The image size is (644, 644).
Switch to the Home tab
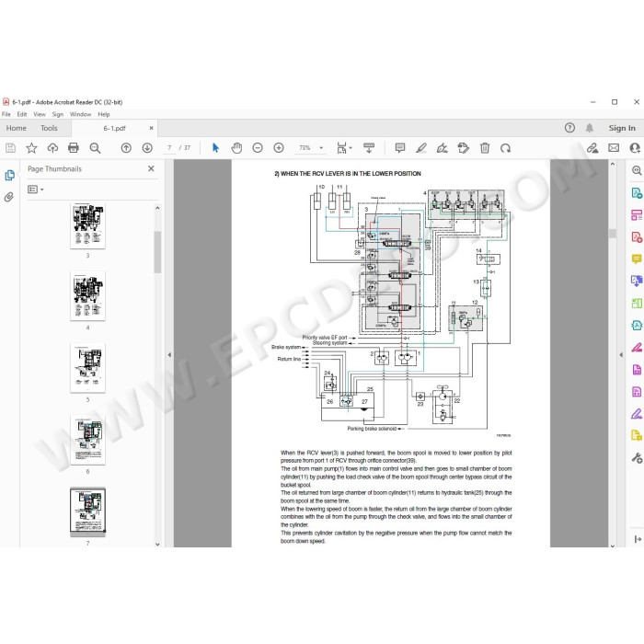pos(16,128)
